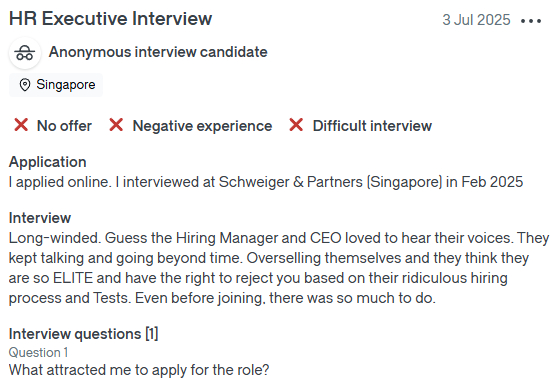Open the three-dot options menu

tap(531, 21)
